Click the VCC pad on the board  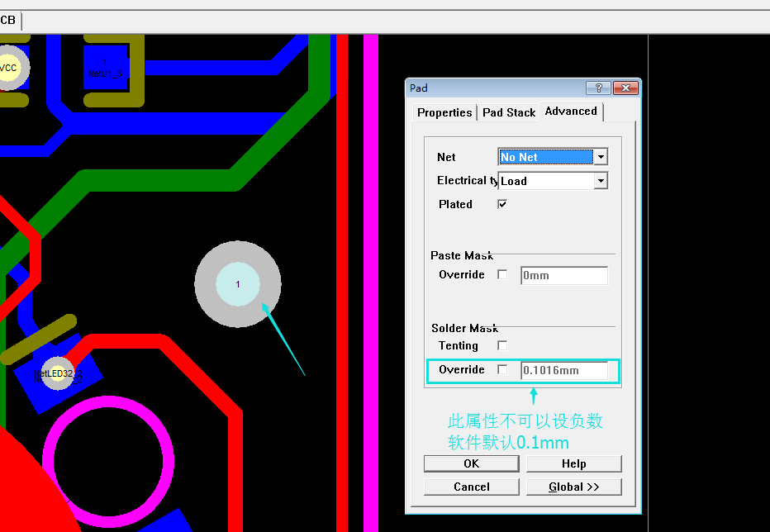[x=8, y=69]
